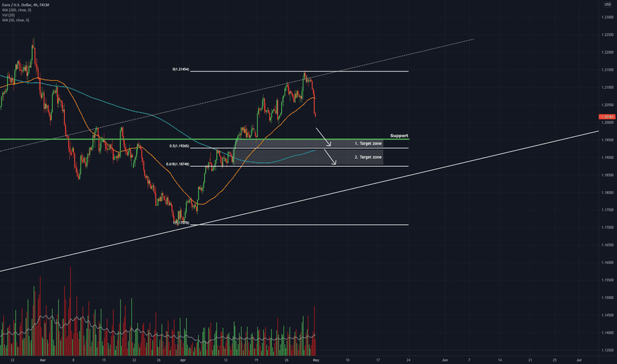This screenshot has height=364, width=617.
Task: Click the 1.13500 price axis label
Action: coord(607,350)
